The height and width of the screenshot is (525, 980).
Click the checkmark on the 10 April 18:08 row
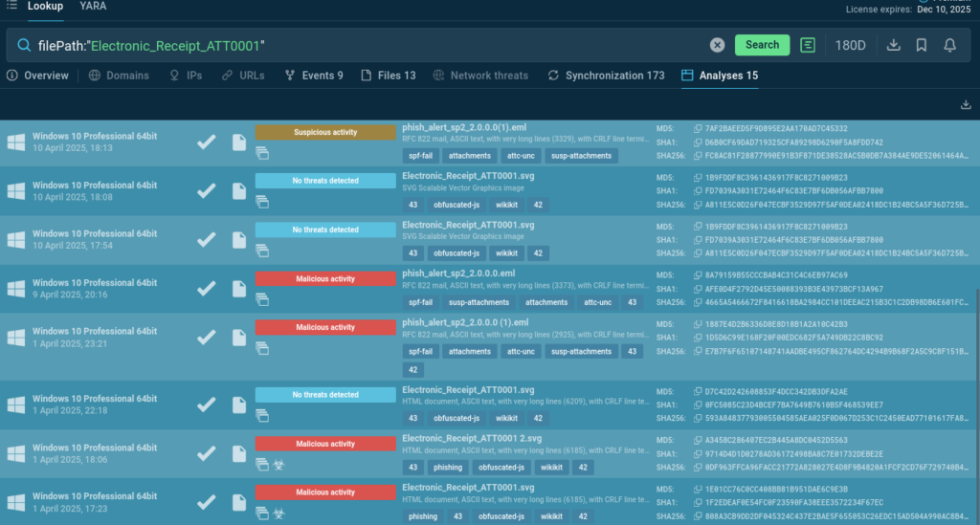(x=206, y=192)
